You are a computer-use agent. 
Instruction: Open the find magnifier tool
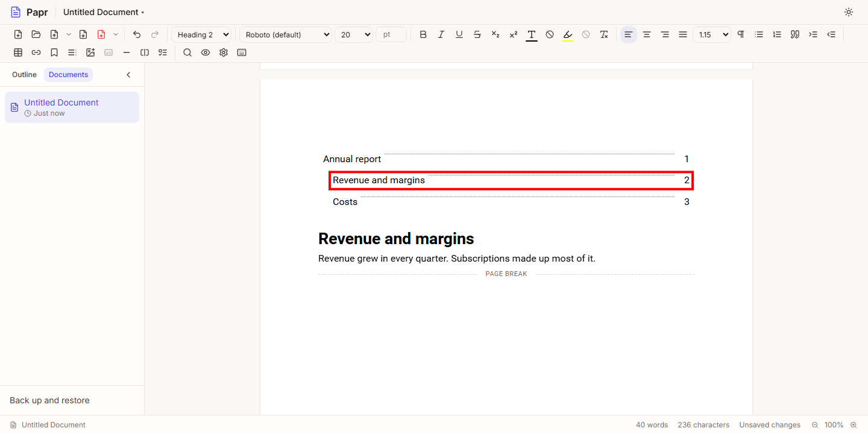pyautogui.click(x=187, y=52)
